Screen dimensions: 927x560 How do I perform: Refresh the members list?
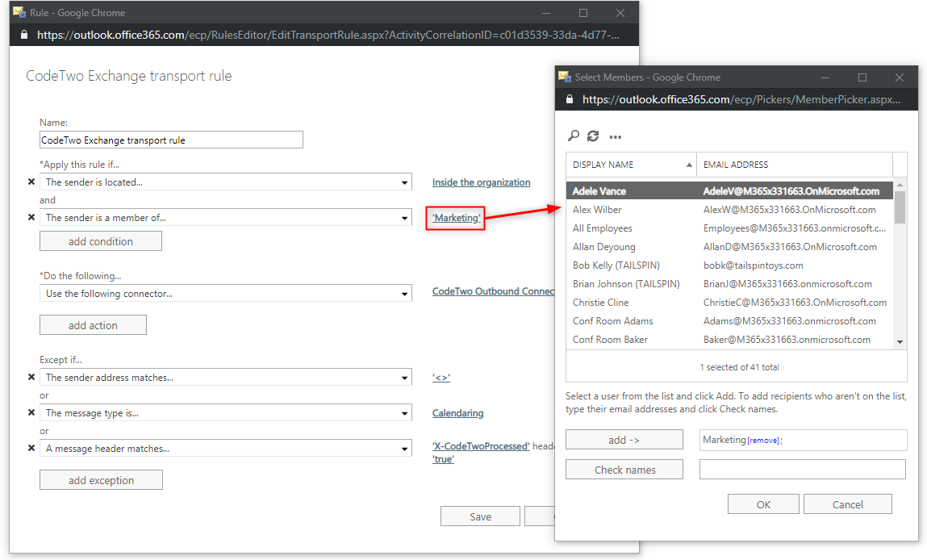(x=592, y=136)
